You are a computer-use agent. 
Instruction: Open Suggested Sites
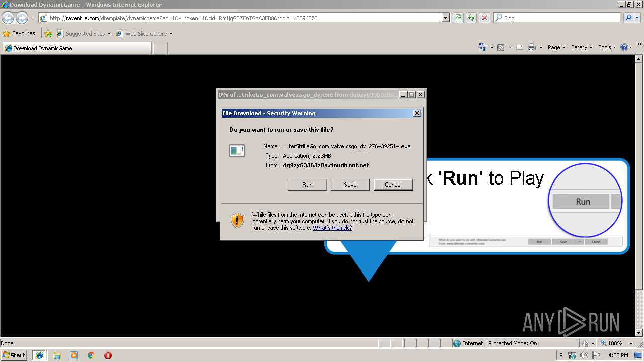(83, 34)
